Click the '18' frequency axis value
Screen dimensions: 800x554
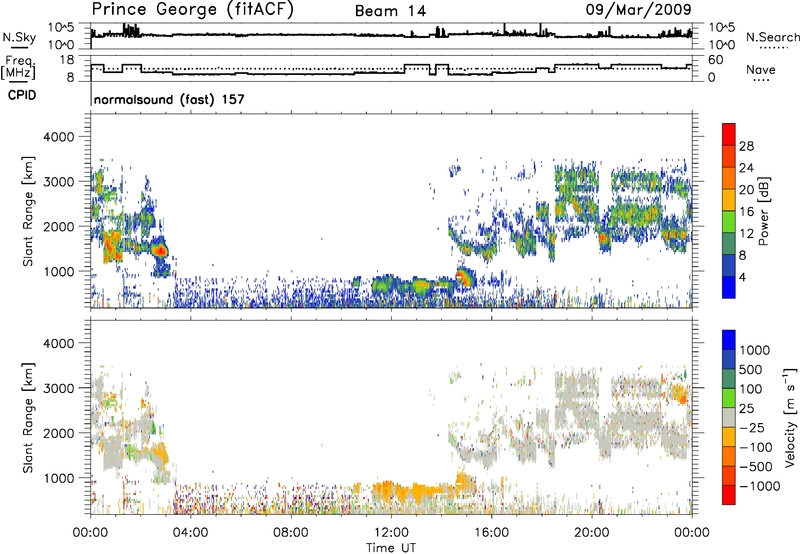67,60
